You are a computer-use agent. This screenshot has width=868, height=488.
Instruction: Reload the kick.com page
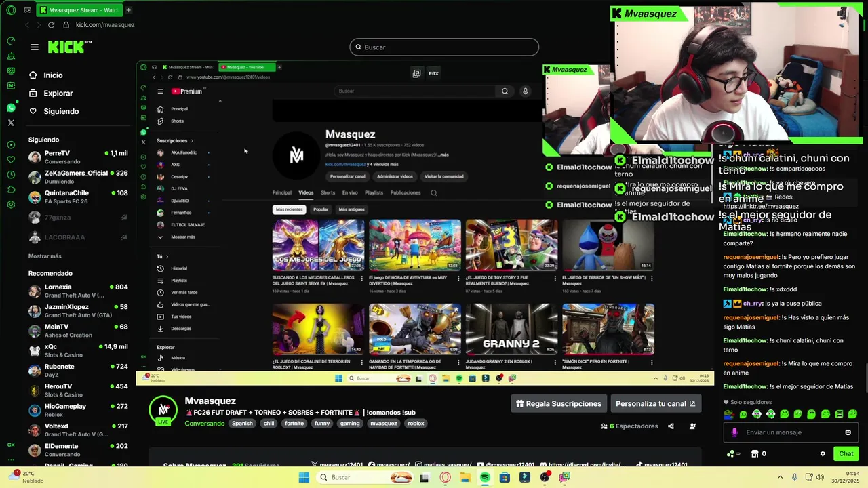[51, 25]
